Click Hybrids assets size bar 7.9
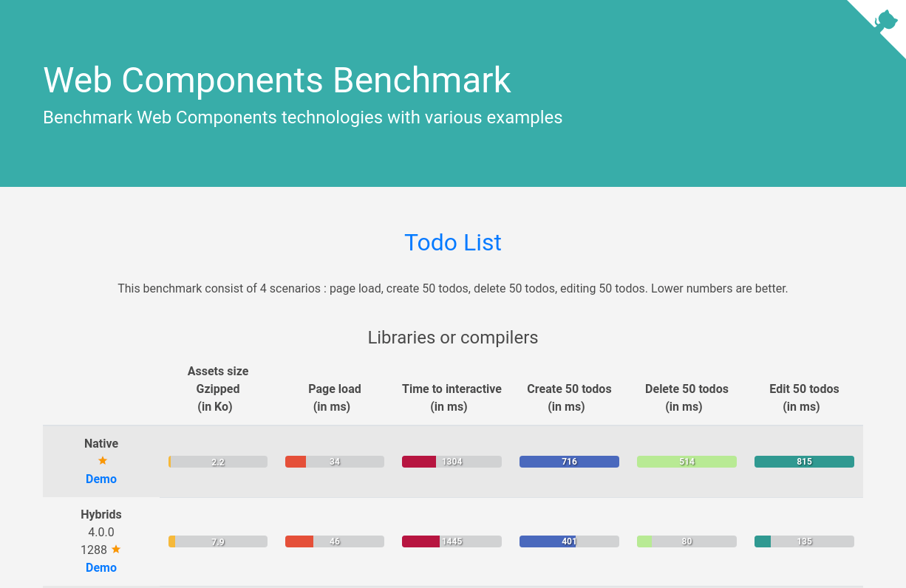The width and height of the screenshot is (906, 588). [218, 541]
